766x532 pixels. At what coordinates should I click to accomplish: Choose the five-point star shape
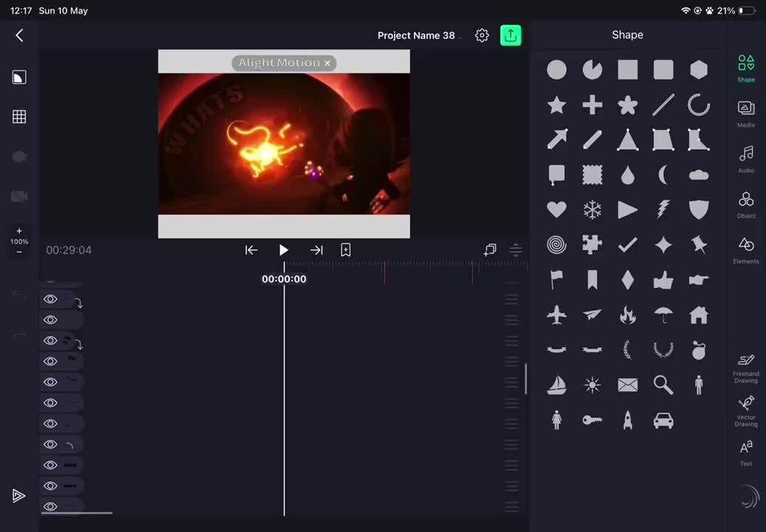557,105
